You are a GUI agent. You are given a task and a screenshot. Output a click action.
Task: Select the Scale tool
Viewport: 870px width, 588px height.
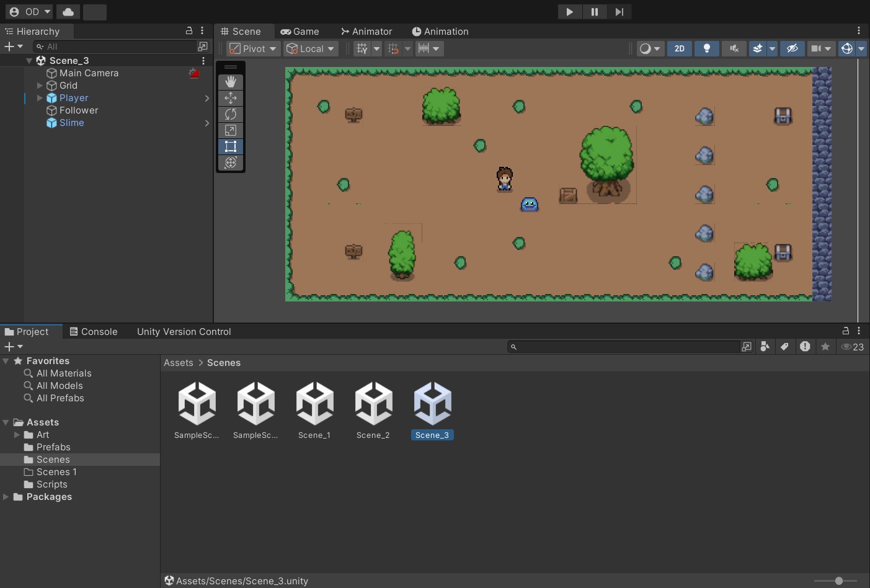click(x=231, y=130)
